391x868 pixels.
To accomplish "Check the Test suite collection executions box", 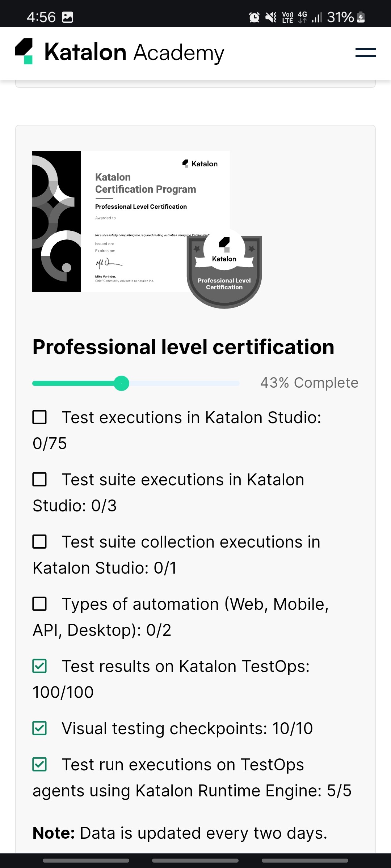I will tap(39, 541).
